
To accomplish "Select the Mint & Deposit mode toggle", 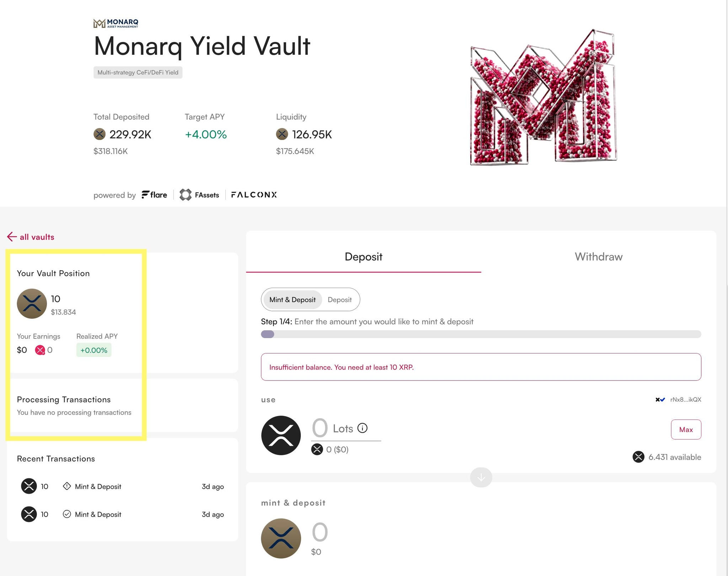I will pyautogui.click(x=292, y=299).
